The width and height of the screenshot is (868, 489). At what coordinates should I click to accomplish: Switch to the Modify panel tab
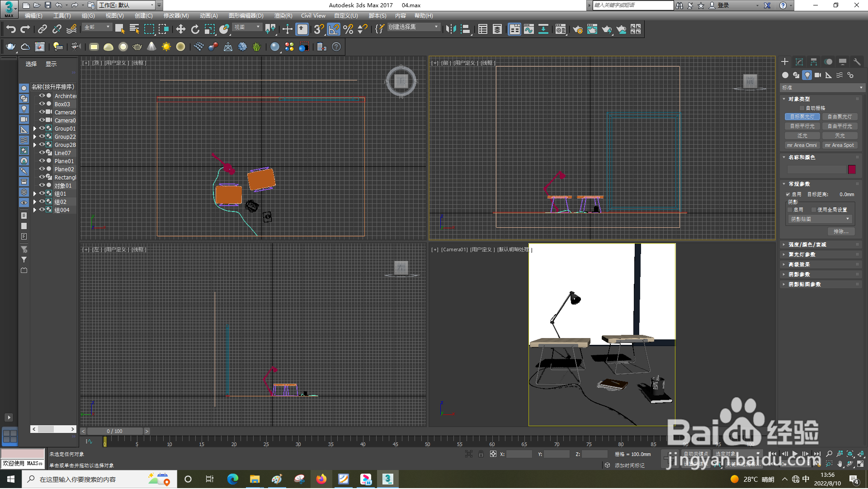(x=799, y=62)
